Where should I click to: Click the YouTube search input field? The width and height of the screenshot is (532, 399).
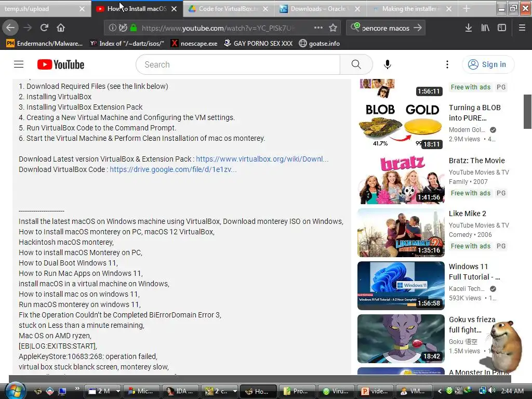(238, 64)
